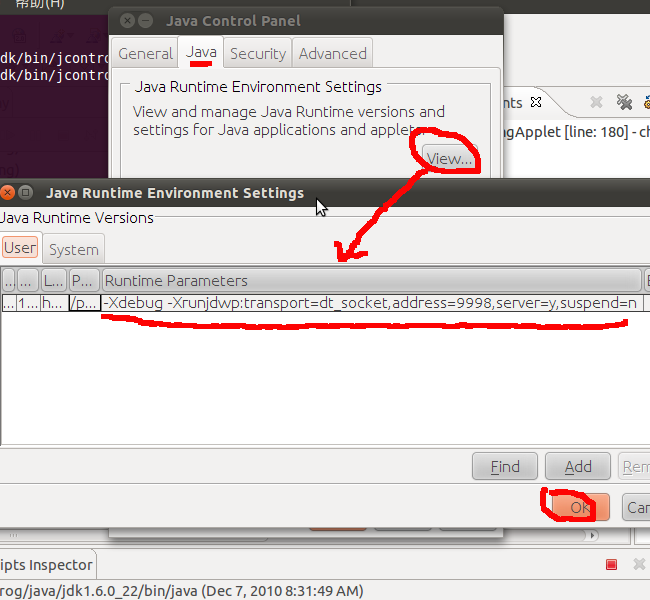Click the Add button
Screen dimensions: 650x600
578,466
